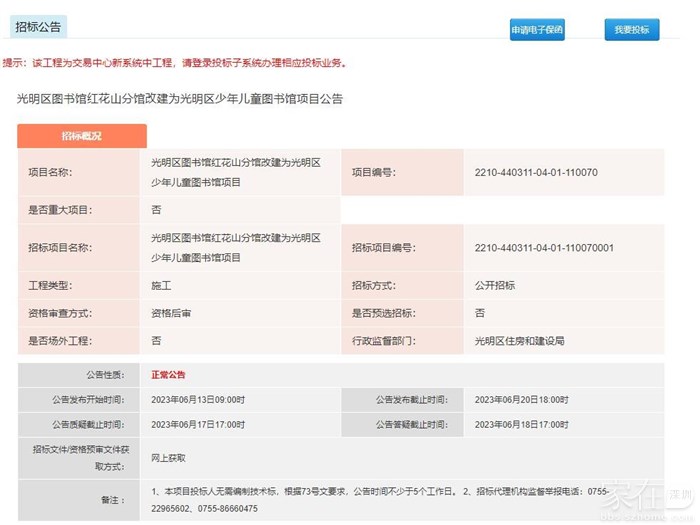Image resolution: width=700 pixels, height=525 pixels.
Task: Click the red 提示 notice text
Action: point(176,63)
